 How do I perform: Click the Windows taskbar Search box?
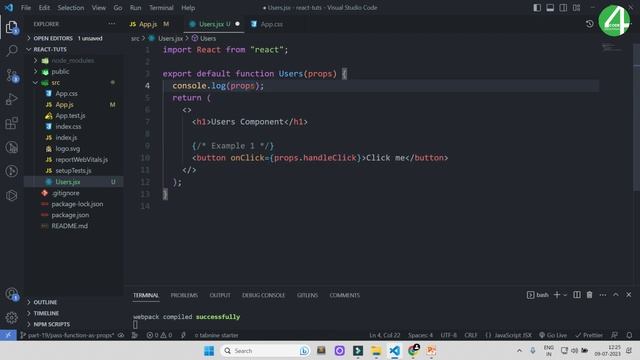pyautogui.click(x=264, y=351)
